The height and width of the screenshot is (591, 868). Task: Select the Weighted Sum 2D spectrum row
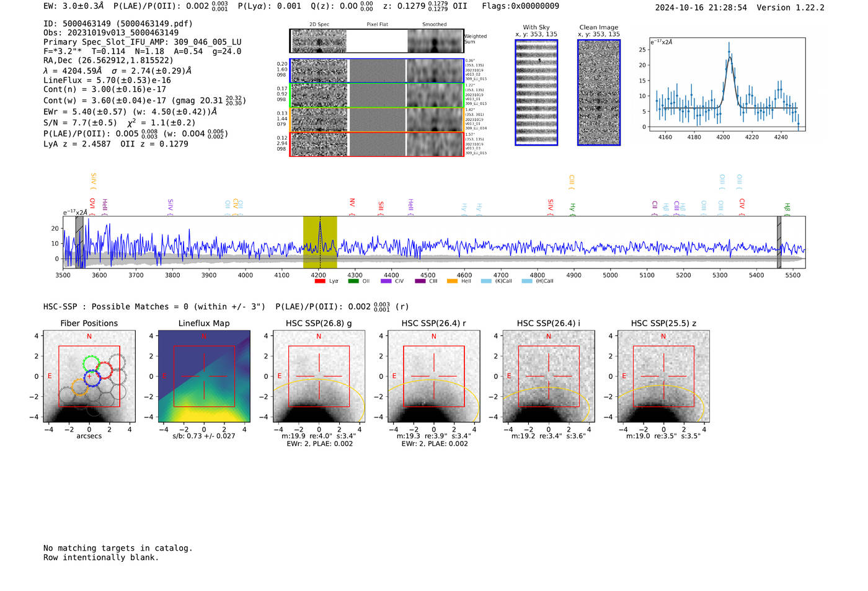pos(377,41)
